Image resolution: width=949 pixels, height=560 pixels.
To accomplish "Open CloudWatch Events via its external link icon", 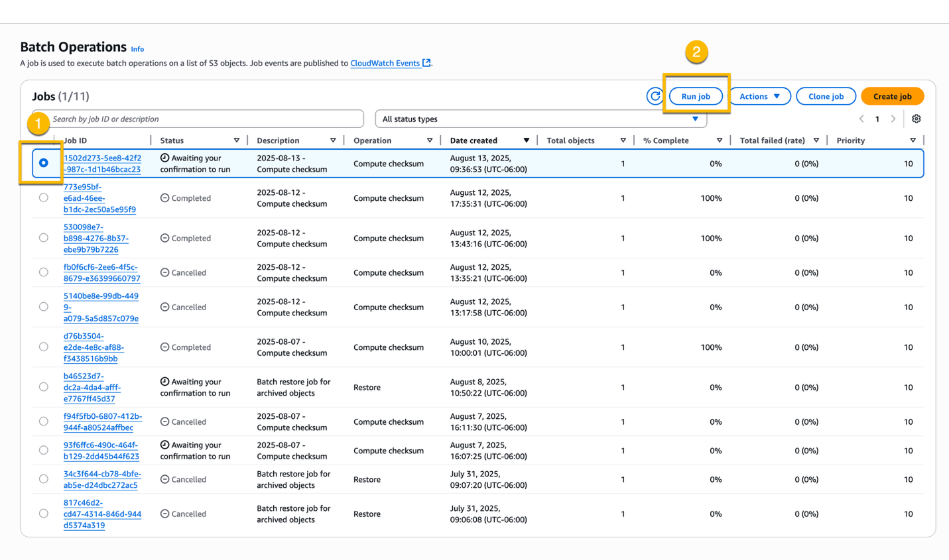I will coord(425,63).
